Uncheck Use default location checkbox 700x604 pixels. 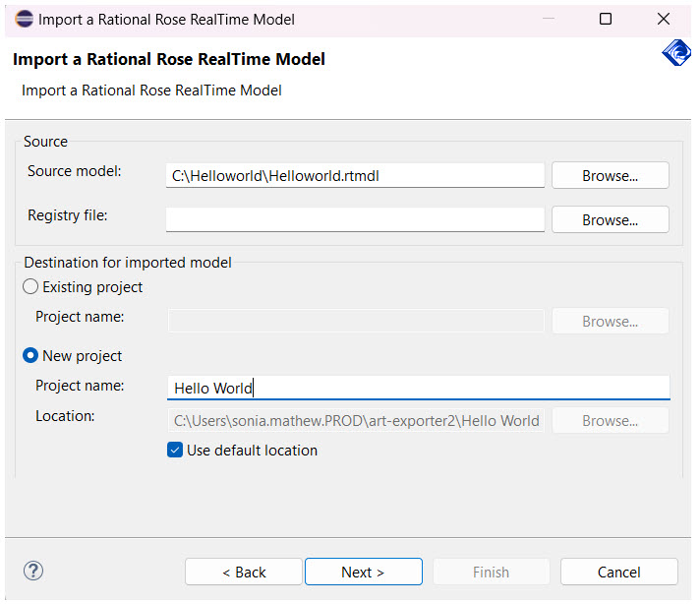tap(175, 451)
